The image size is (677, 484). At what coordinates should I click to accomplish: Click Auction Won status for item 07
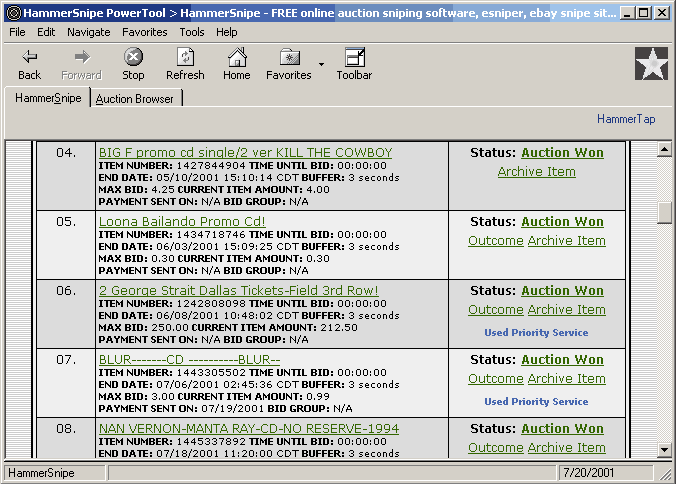(x=562, y=360)
